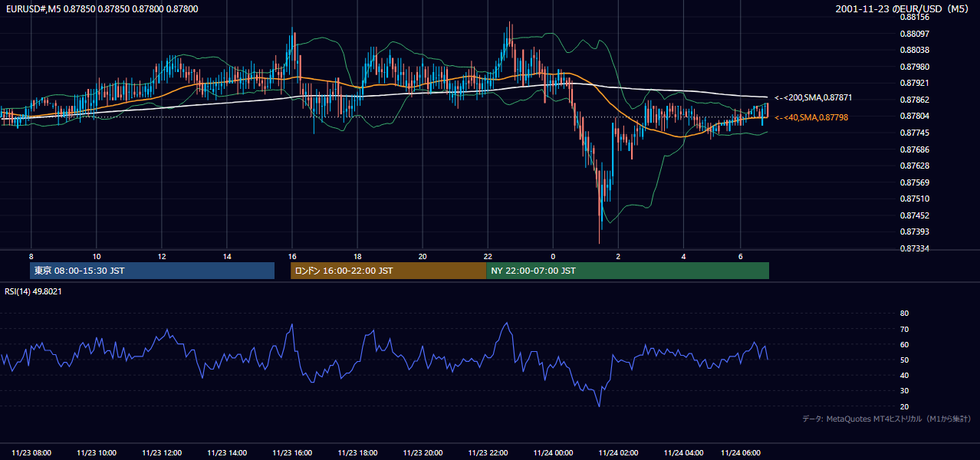Click the 0.88156 price axis label
This screenshot has height=460, width=980.
tap(914, 17)
